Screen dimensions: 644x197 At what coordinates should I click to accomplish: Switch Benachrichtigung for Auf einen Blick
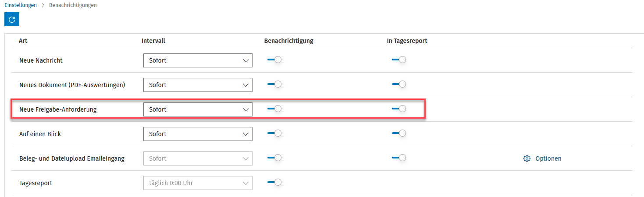point(274,134)
